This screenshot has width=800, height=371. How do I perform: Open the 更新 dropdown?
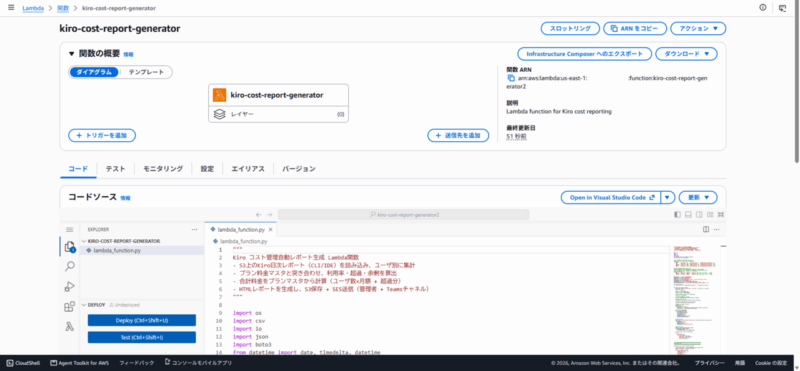(x=698, y=197)
